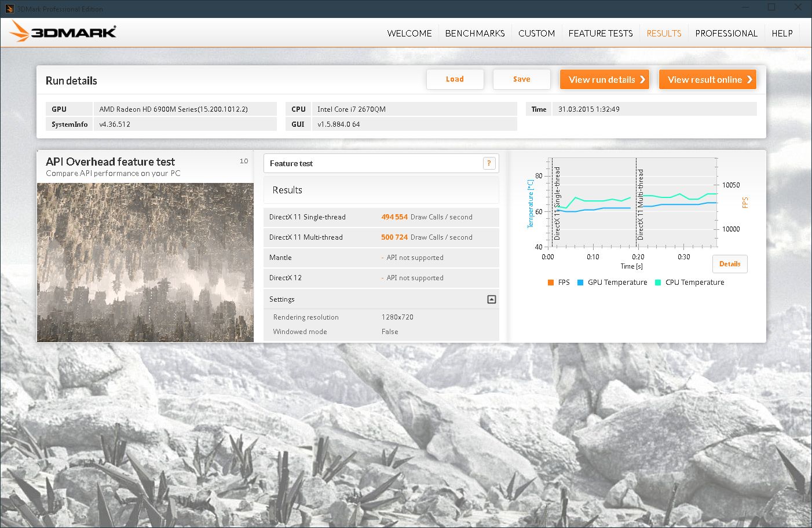Click the Windowed mode value False
Viewport: 812px width, 528px height.
tap(390, 332)
